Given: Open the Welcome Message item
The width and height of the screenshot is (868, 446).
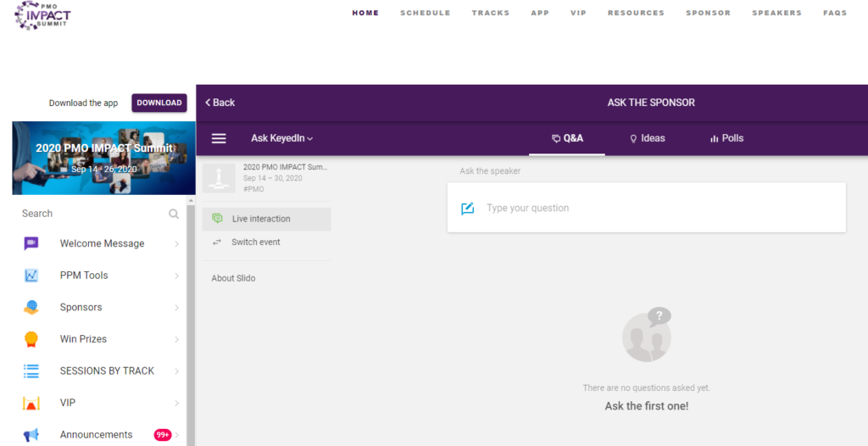Looking at the screenshot, I should [100, 244].
